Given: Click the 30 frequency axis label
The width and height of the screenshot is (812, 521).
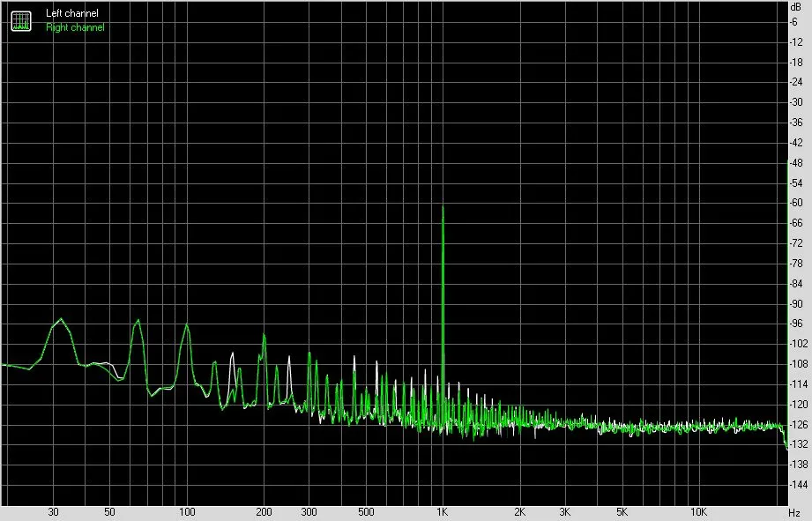Looking at the screenshot, I should click(x=53, y=512).
